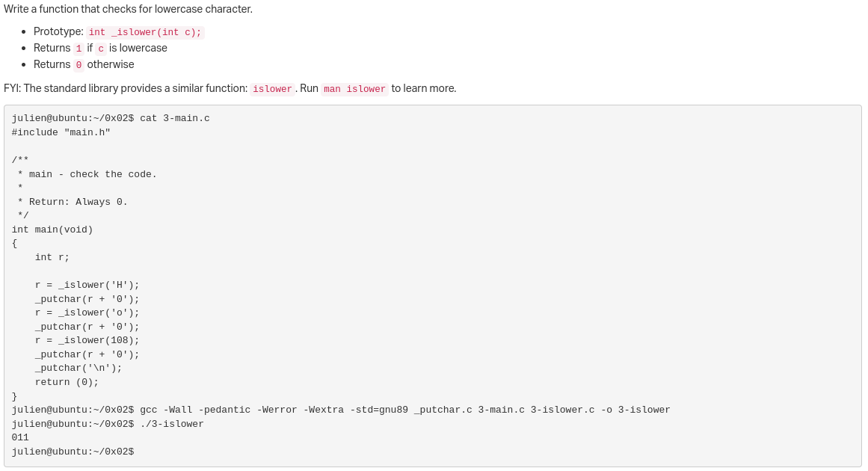Click the program output '011'
Viewport: 868px width, 471px height.
click(x=20, y=438)
